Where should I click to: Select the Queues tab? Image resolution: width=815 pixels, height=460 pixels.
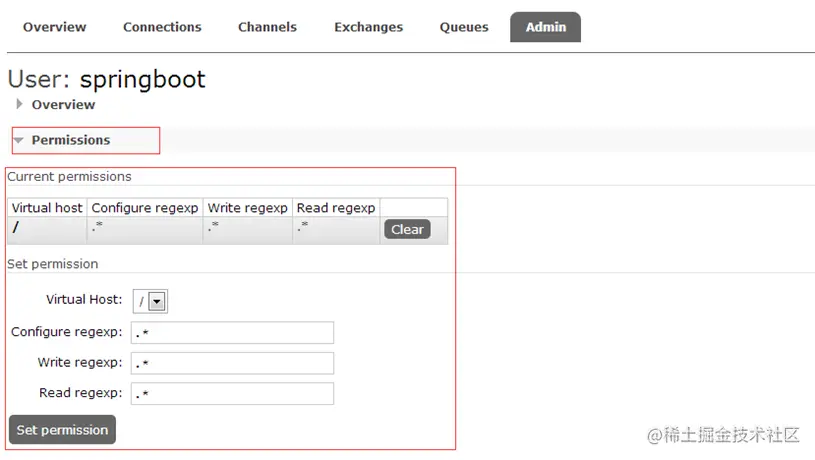[464, 27]
